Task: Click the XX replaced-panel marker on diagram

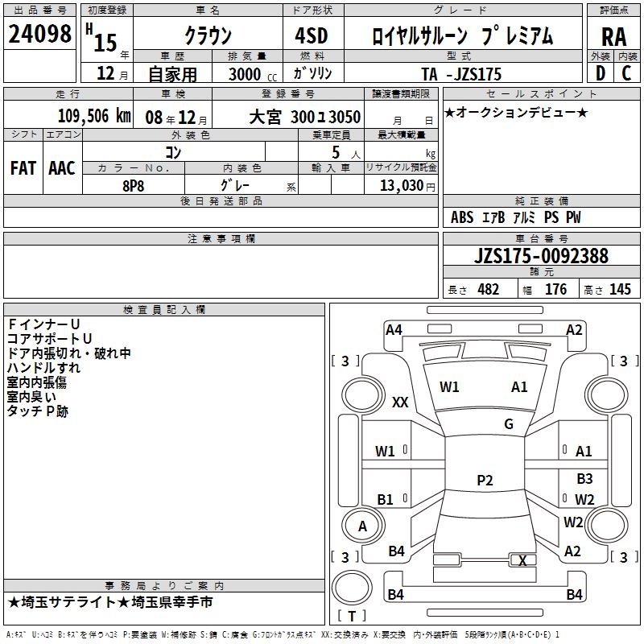Action: tap(400, 402)
